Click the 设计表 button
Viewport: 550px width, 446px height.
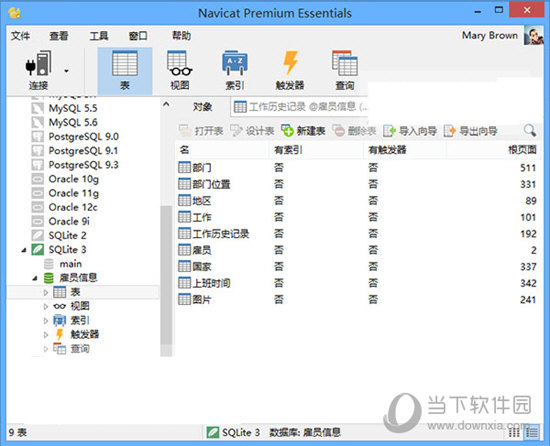252,131
